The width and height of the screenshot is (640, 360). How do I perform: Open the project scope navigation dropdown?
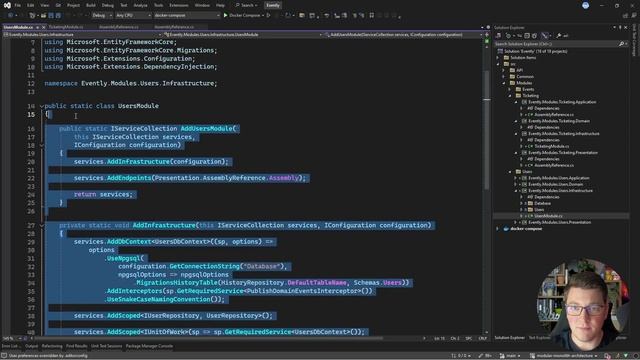[x=82, y=35]
